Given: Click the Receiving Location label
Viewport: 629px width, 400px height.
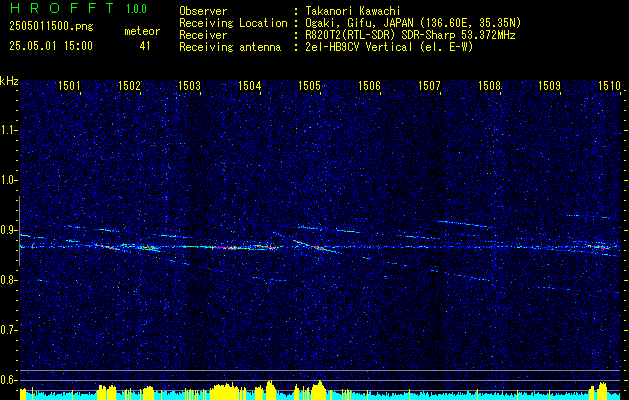Looking at the screenshot, I should [233, 23].
